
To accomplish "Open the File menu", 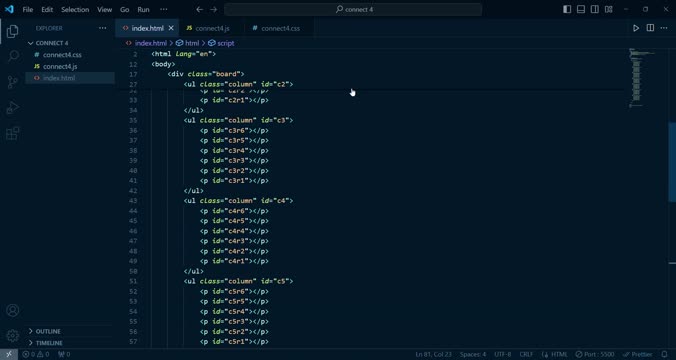I will (28, 9).
